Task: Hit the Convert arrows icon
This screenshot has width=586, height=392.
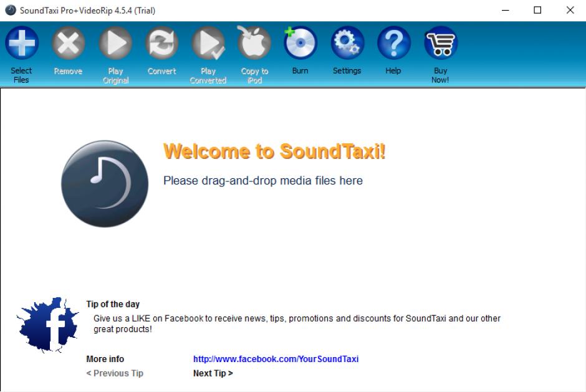Action: [161, 43]
